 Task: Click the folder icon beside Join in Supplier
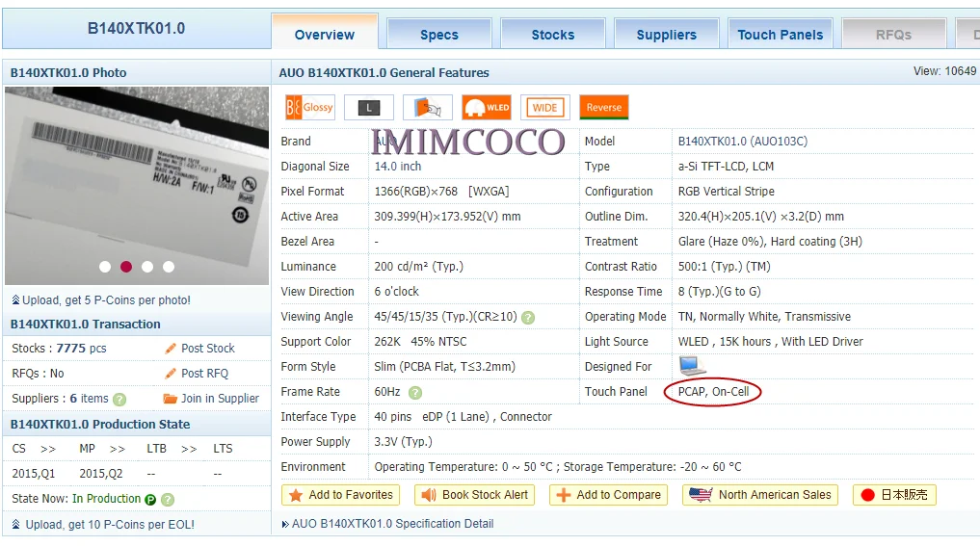click(x=170, y=399)
